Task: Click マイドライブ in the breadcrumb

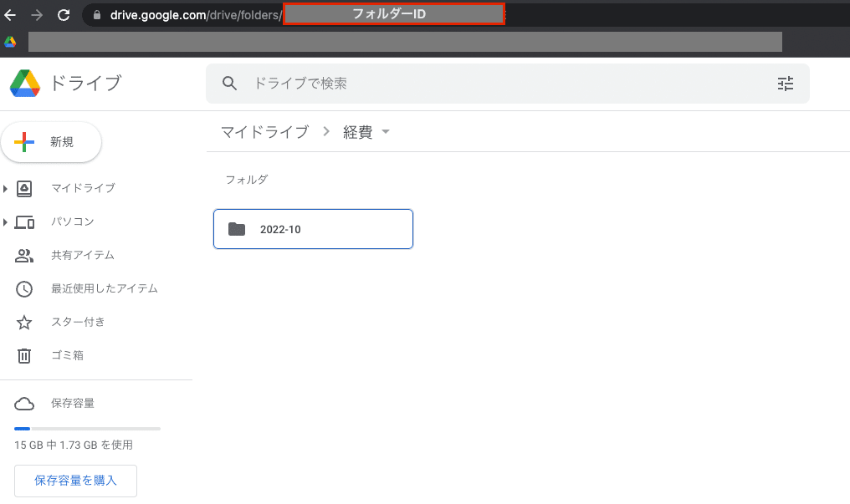Action: tap(264, 131)
